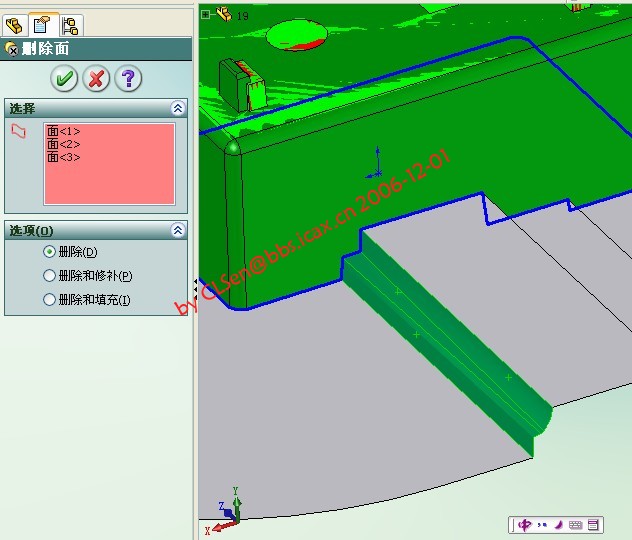Select 面<2> in the selection list
Screen dimensions: 632x540
[x=64, y=144]
